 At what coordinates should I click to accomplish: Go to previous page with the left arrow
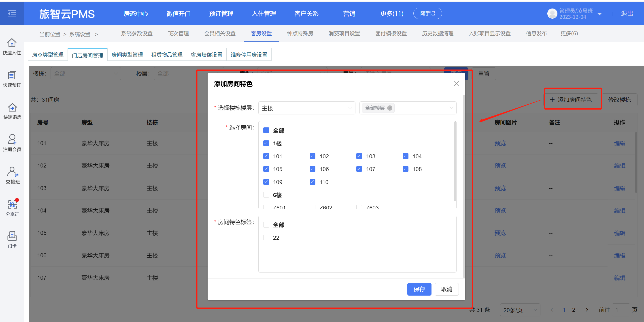pos(552,310)
